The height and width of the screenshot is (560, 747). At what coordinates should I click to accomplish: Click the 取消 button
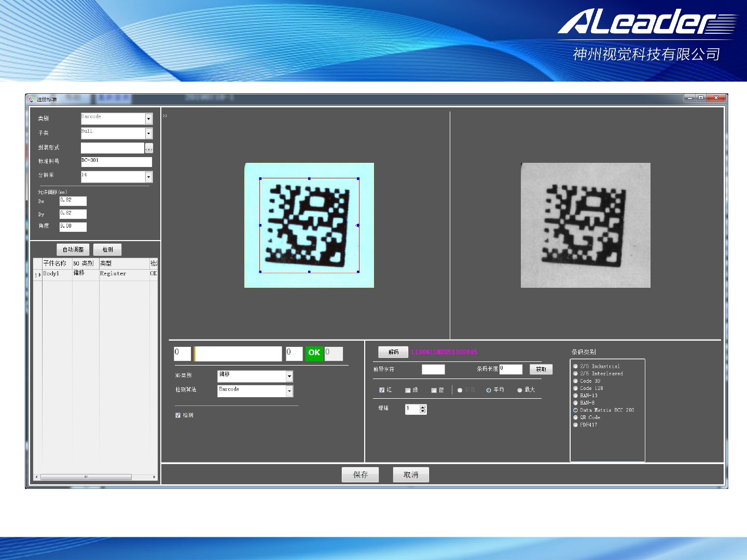click(x=411, y=475)
